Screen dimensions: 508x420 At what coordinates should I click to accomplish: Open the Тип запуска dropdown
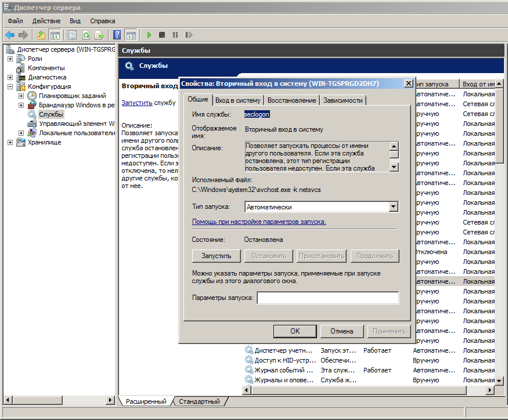click(393, 207)
